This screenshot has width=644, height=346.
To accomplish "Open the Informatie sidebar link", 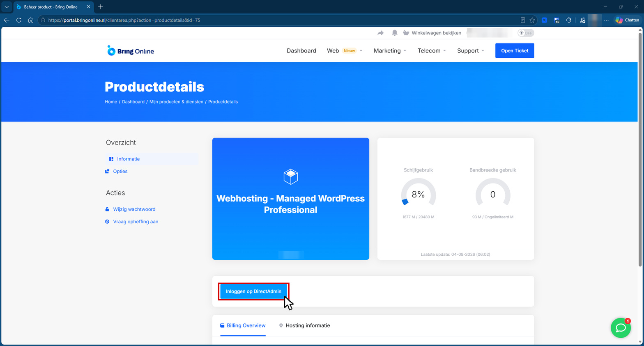I will point(128,159).
